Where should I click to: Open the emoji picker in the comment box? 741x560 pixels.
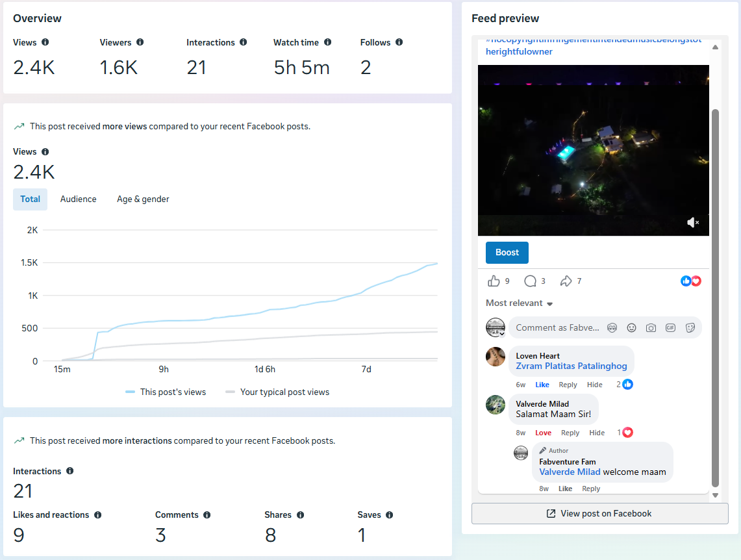631,328
